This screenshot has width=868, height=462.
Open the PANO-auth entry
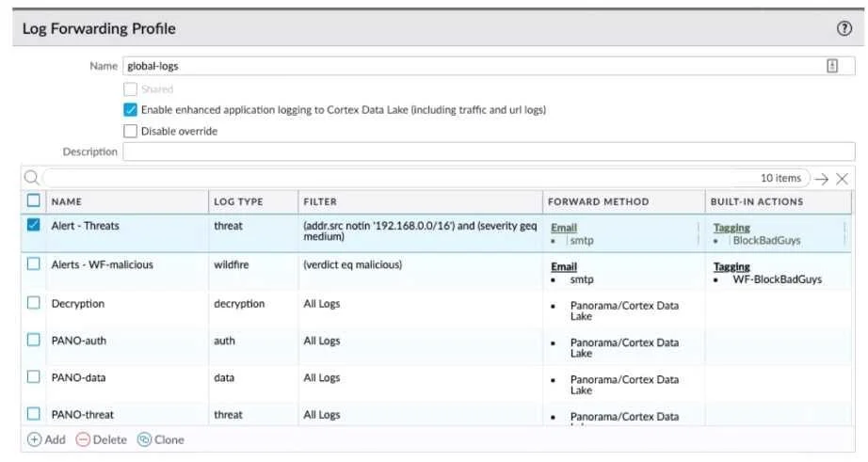[x=78, y=341]
